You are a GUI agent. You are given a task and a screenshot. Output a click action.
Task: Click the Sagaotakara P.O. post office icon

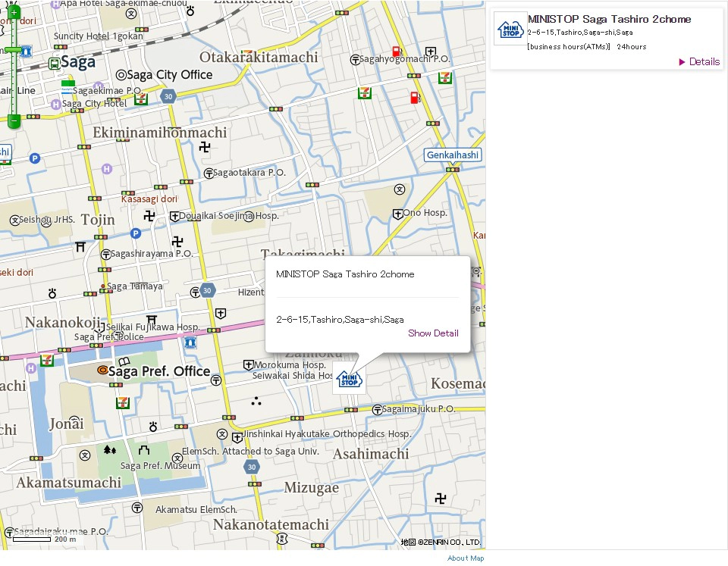coord(209,173)
